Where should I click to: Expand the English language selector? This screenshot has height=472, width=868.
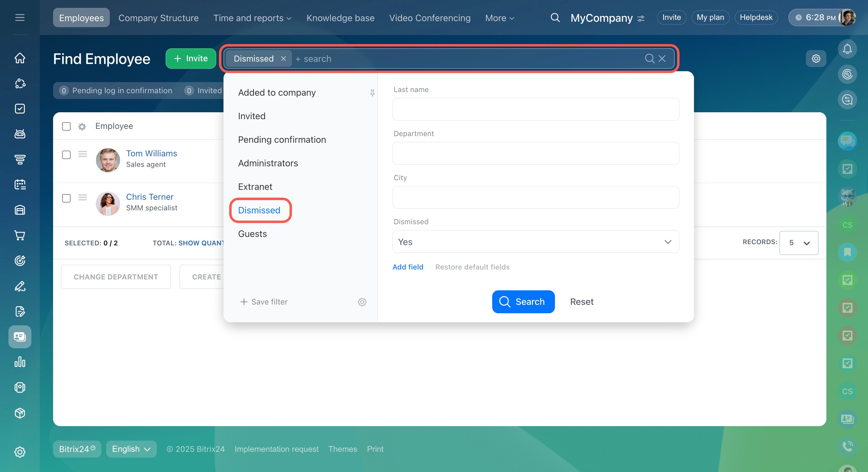(131, 449)
